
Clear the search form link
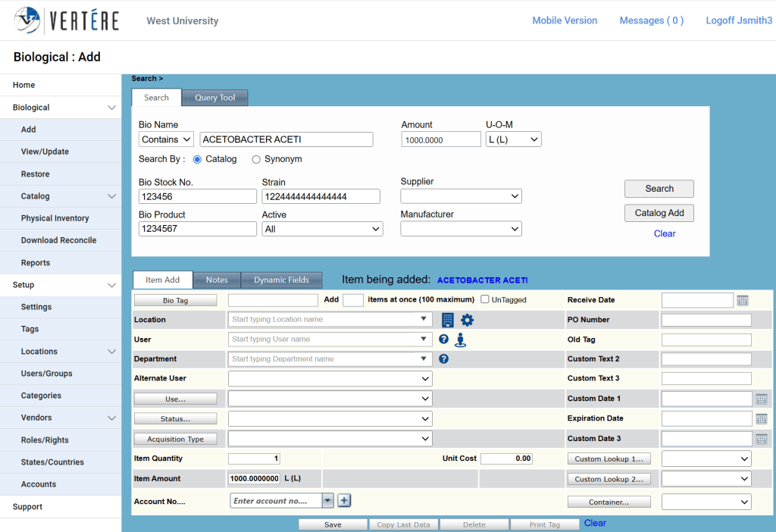[664, 233]
